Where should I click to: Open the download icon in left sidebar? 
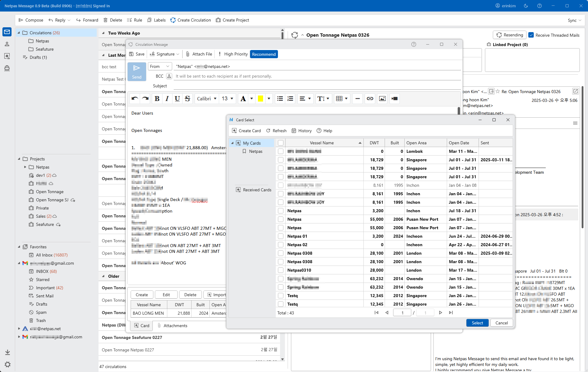8,352
